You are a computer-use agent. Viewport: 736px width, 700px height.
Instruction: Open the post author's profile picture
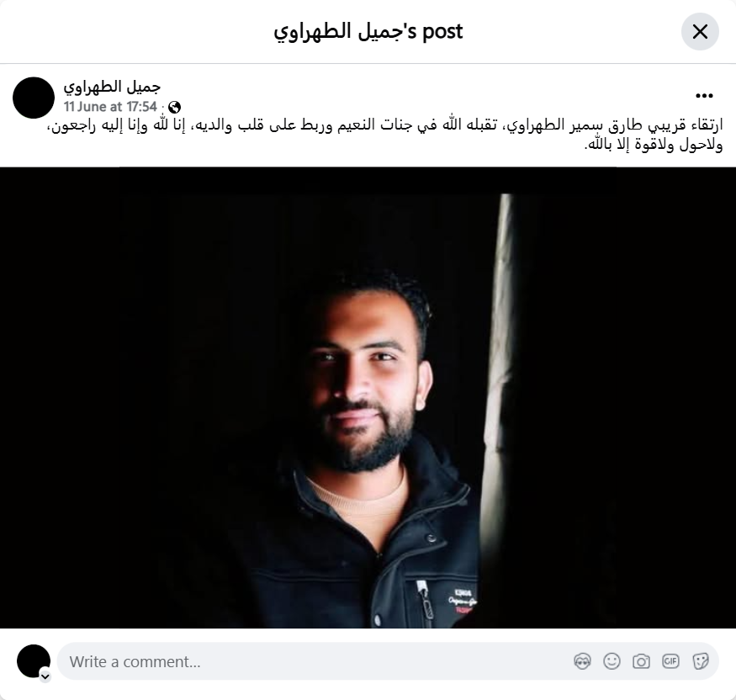(x=34, y=98)
